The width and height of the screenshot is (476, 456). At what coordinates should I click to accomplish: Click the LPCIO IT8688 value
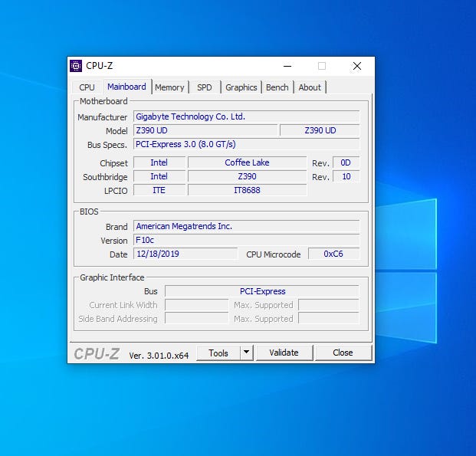pos(247,190)
